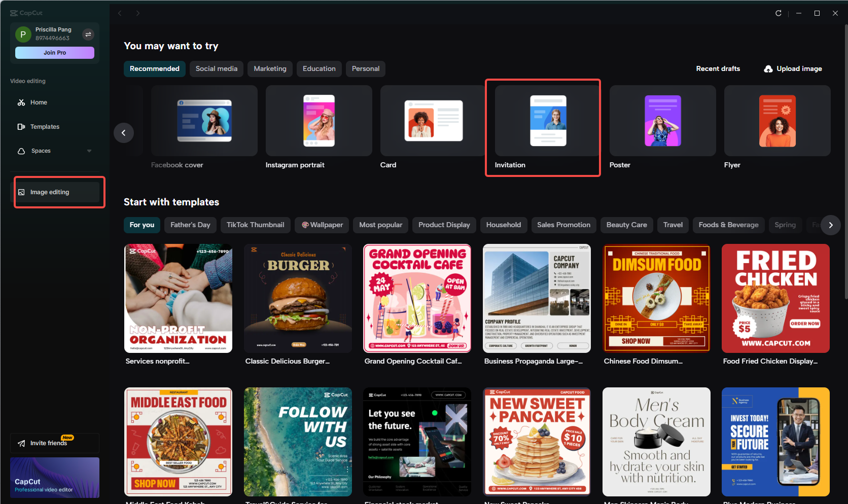Click the Join Pro button
Viewport: 848px width, 504px height.
point(54,52)
